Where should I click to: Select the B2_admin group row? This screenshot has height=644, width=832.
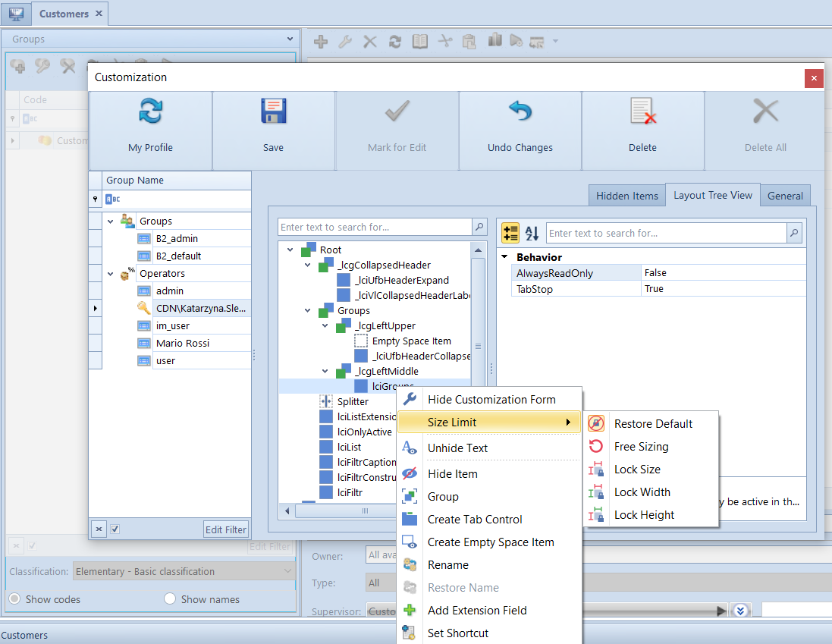pyautogui.click(x=203, y=239)
